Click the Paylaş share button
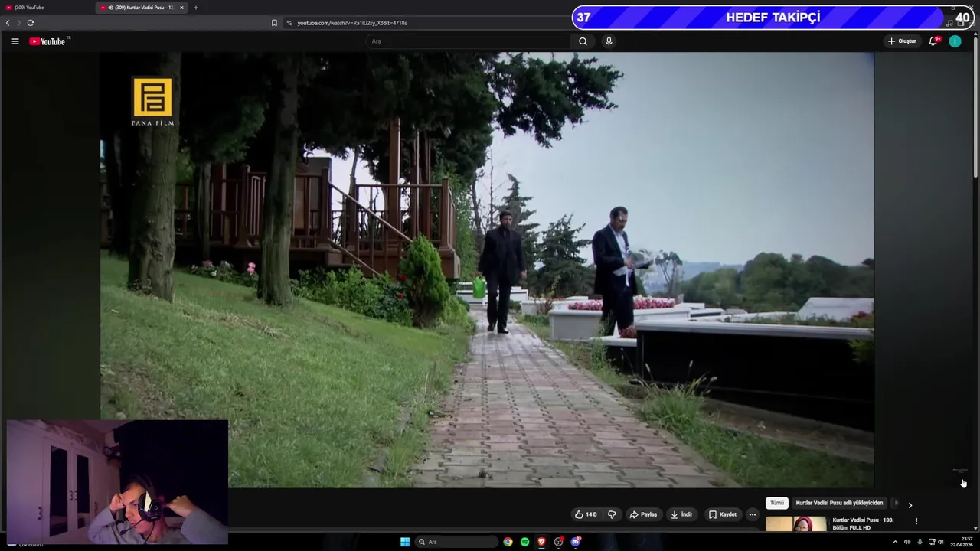The height and width of the screenshot is (551, 980). click(643, 514)
